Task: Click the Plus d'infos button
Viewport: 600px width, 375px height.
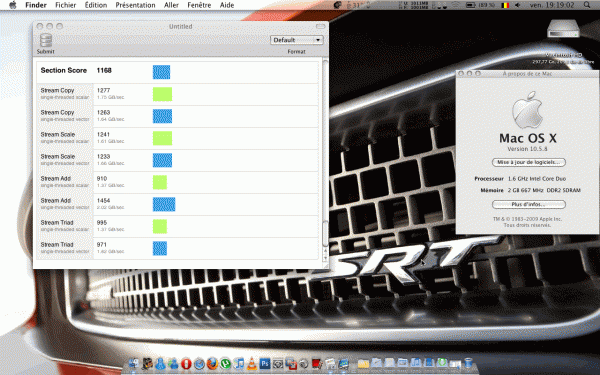Action: coord(528,204)
